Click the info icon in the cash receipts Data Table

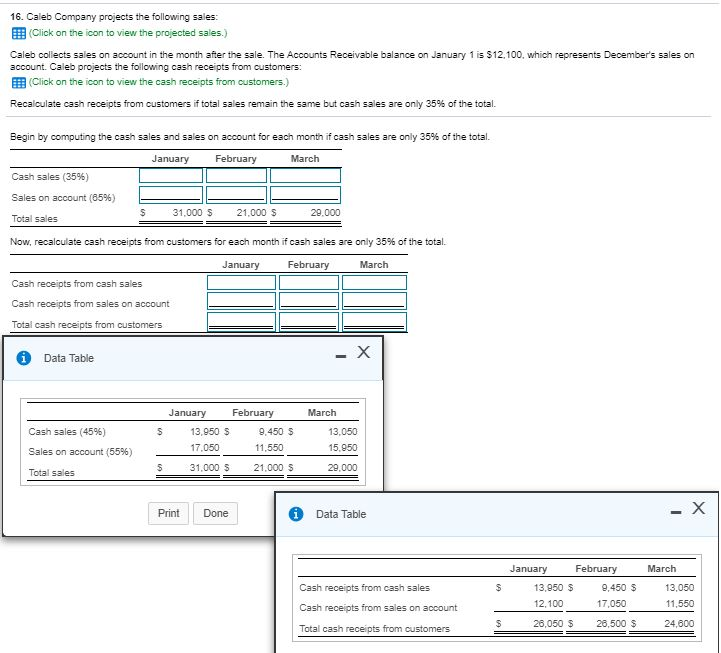click(296, 514)
